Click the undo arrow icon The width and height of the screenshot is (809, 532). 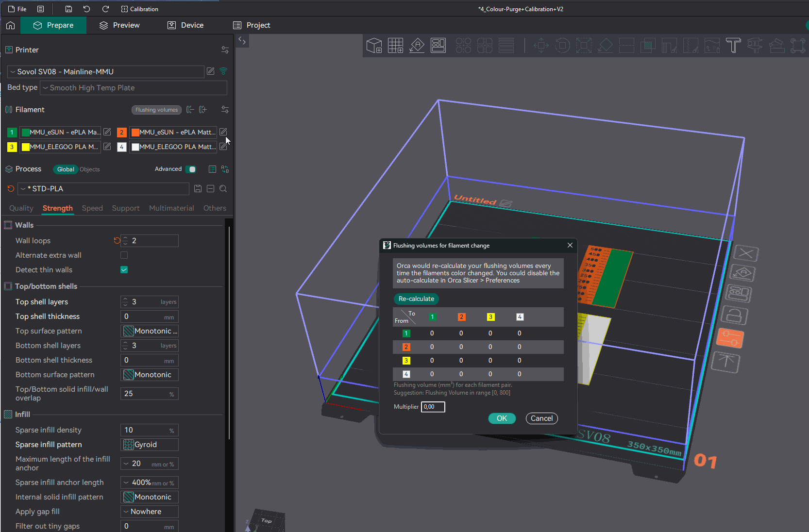[x=86, y=9]
